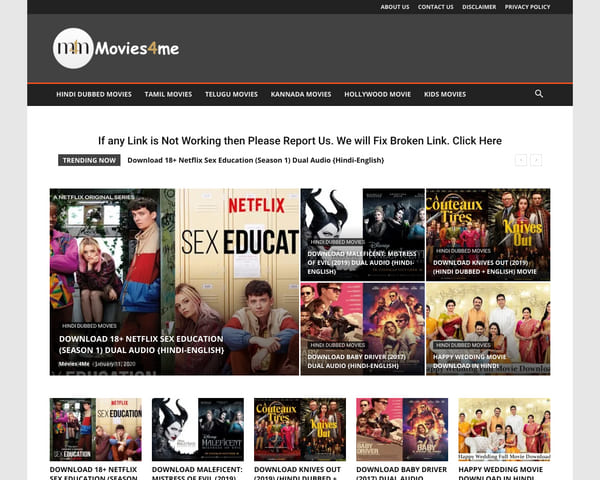Click the Movies4me logo
The height and width of the screenshot is (480, 600).
point(116,48)
